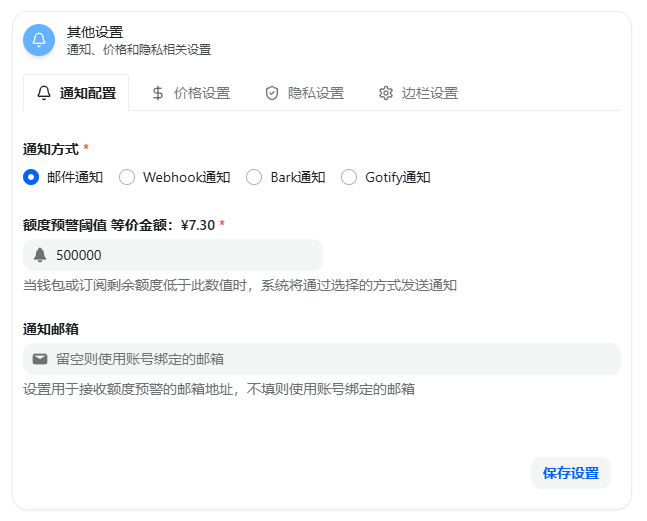Click the envelope icon in email field
This screenshot has height=521, width=647.
(x=40, y=359)
